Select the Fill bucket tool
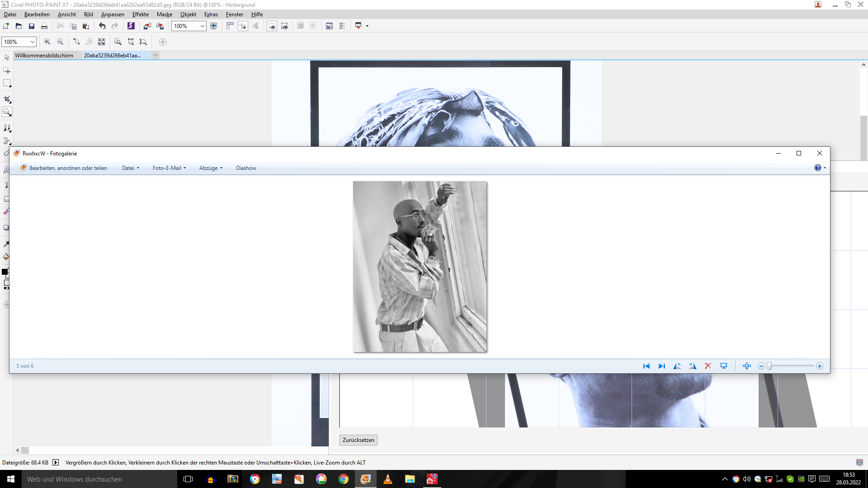Image resolution: width=868 pixels, height=488 pixels. (6, 257)
